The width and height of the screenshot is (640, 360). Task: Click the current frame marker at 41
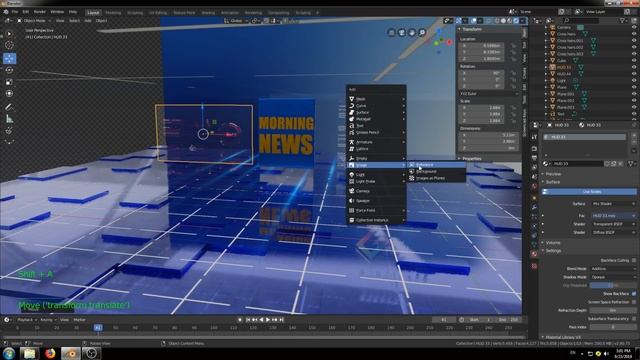pos(98,328)
